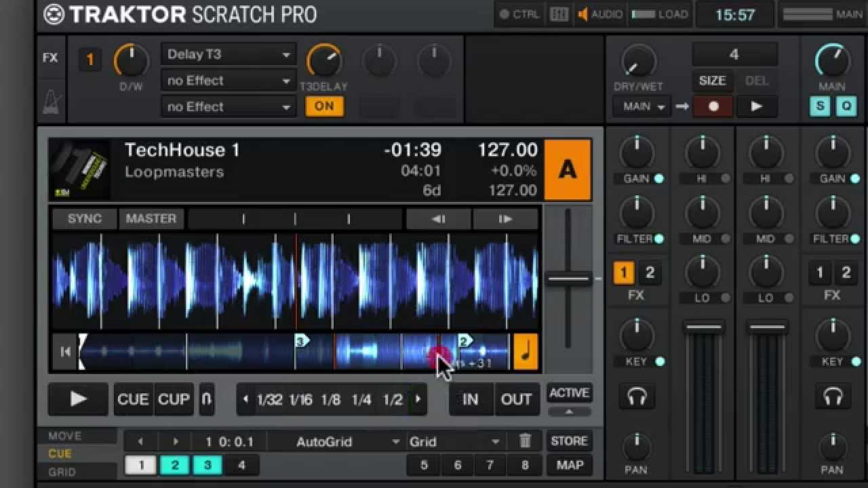The height and width of the screenshot is (488, 868).
Task: Open the Delay T3 effect dropdown
Action: pyautogui.click(x=229, y=54)
